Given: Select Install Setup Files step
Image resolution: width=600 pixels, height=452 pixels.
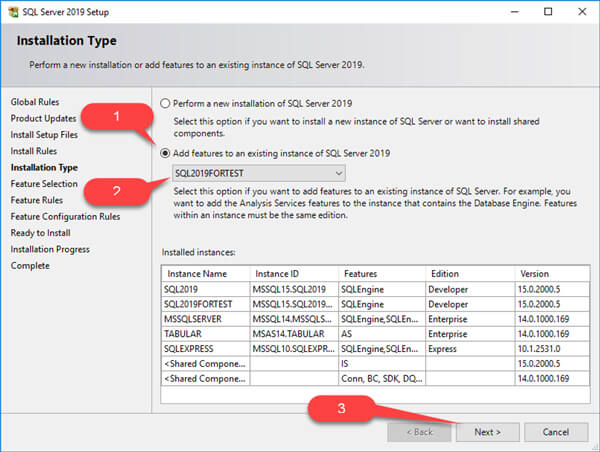Looking at the screenshot, I should pos(44,135).
